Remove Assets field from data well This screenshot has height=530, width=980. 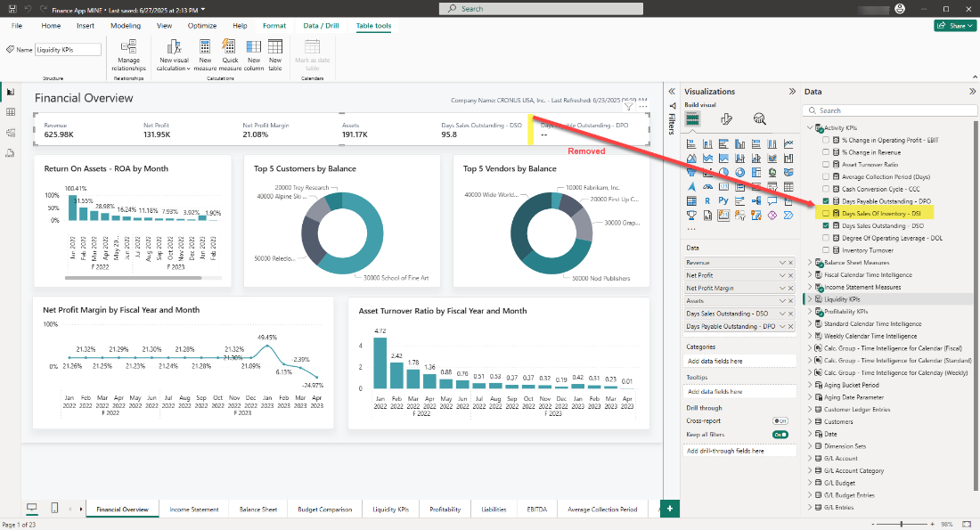pyautogui.click(x=790, y=300)
